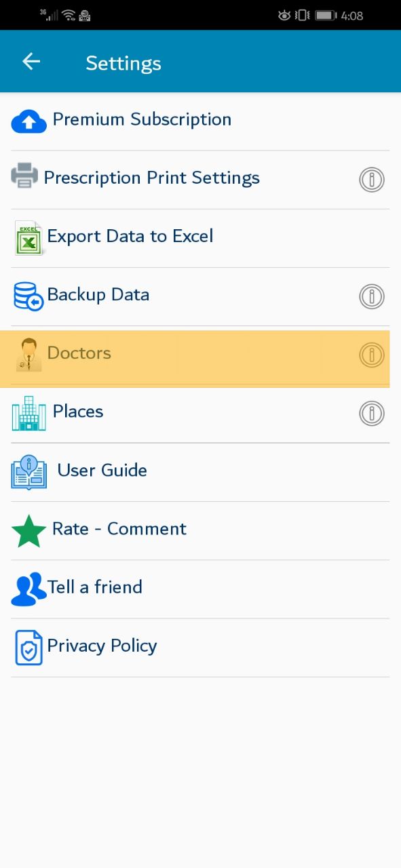Tap the building icon beside Places
This screenshot has height=868, width=401.
click(x=29, y=413)
